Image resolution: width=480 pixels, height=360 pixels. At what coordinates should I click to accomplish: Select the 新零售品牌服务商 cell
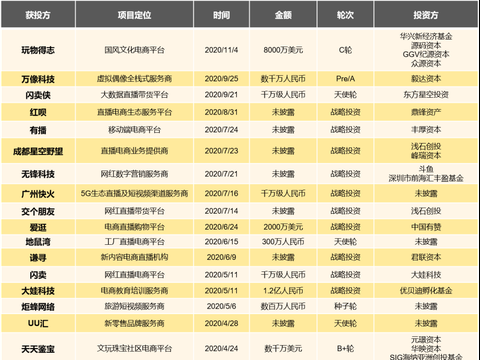click(x=134, y=323)
